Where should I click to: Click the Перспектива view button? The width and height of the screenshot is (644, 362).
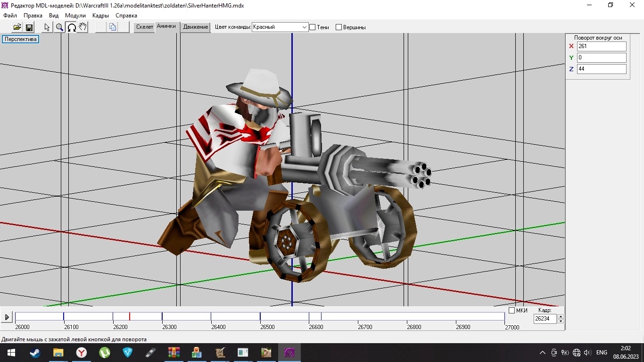(21, 39)
